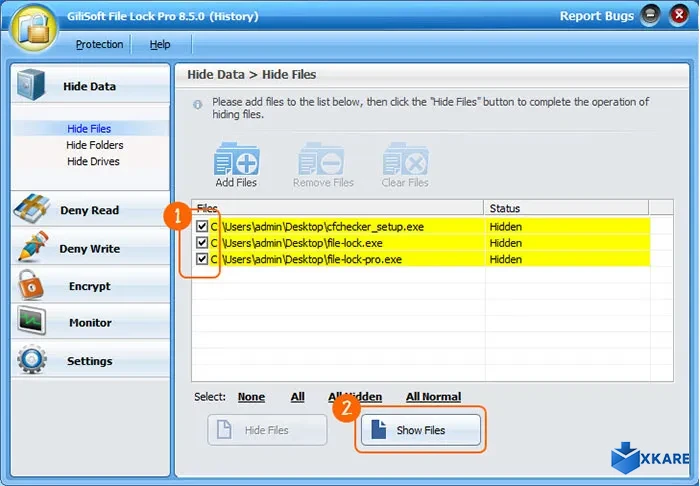
Task: Click the Show Files button
Action: 421,430
